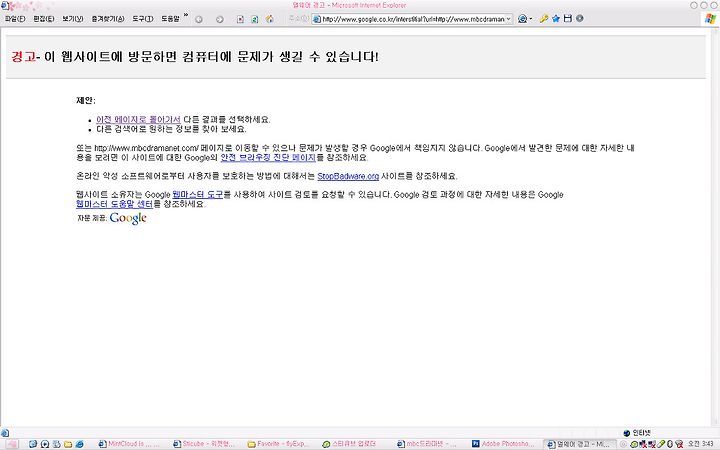Click the Back navigation button
This screenshot has height=450, width=720.
tap(199, 19)
